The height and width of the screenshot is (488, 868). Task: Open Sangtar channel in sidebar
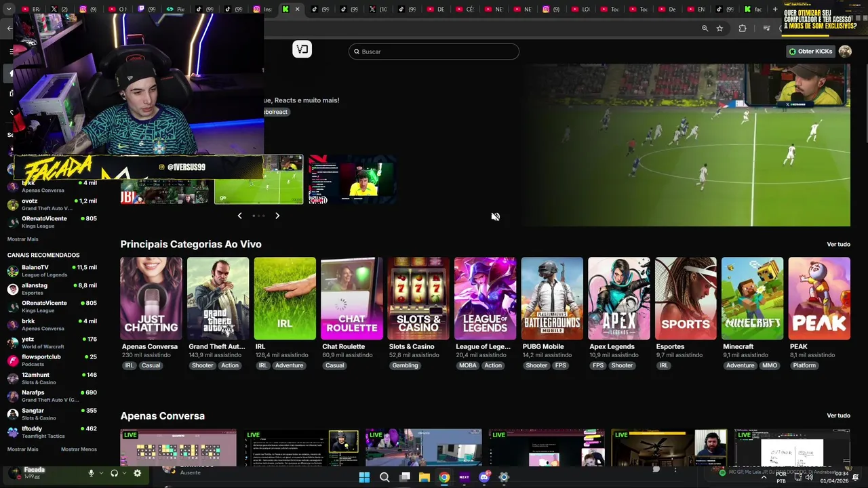(53, 414)
